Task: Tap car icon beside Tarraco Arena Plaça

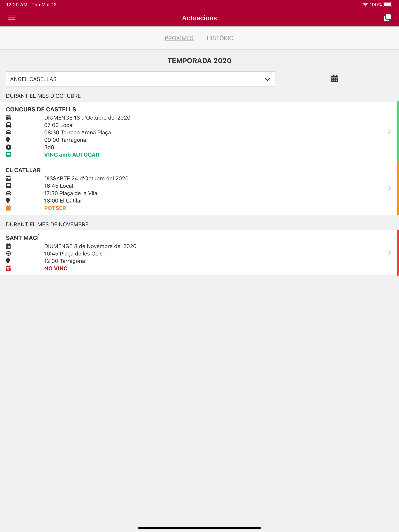Action: [8, 133]
